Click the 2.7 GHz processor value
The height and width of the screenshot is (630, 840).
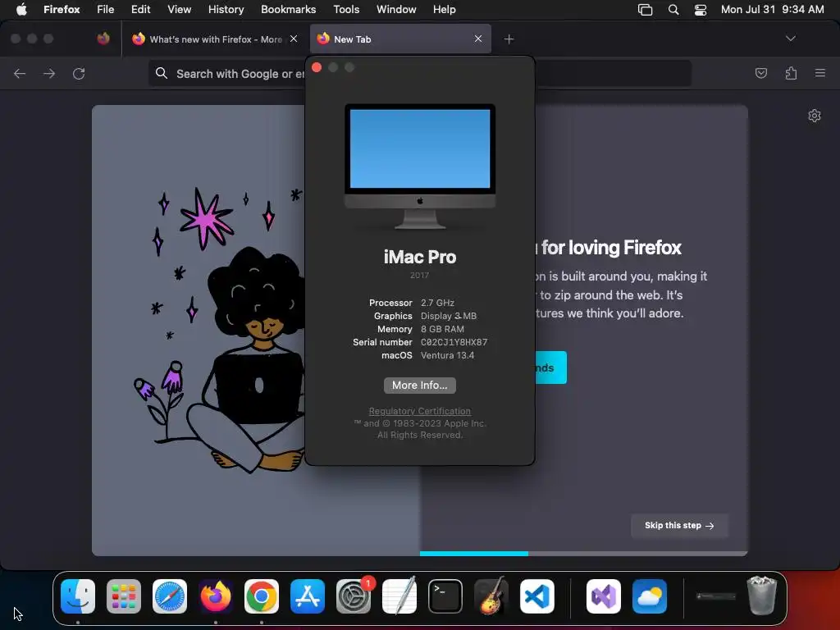(x=437, y=303)
